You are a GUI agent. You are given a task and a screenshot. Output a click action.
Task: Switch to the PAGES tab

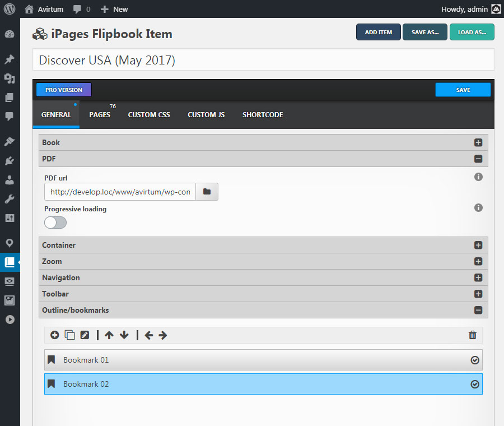pos(100,114)
